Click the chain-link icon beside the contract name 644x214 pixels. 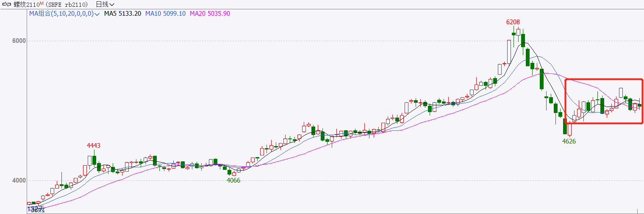(6, 5)
